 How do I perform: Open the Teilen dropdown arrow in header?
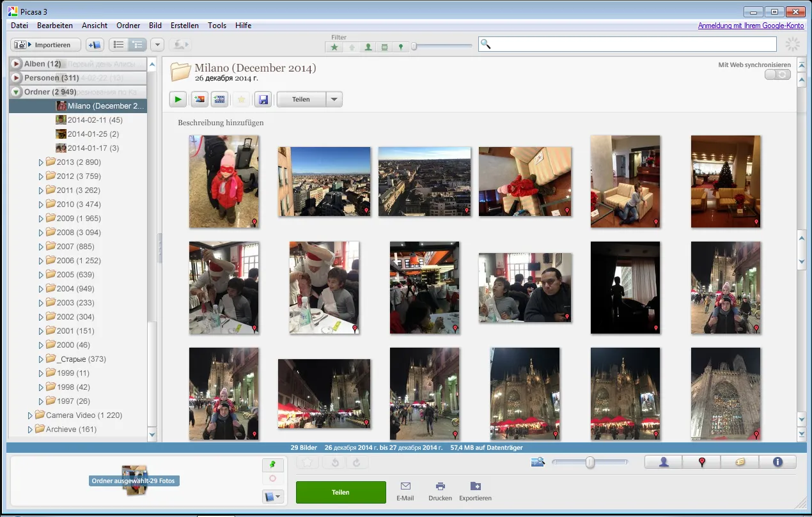click(x=334, y=99)
